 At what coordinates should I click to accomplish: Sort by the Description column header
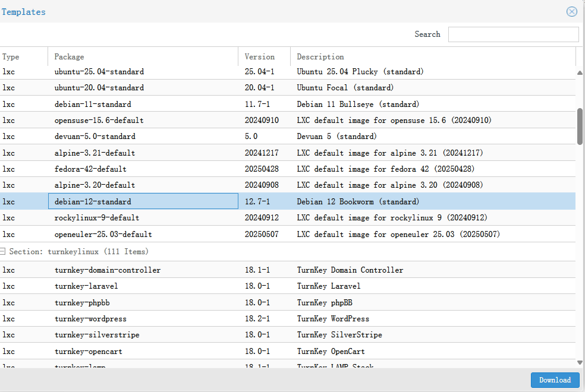pyautogui.click(x=433, y=56)
